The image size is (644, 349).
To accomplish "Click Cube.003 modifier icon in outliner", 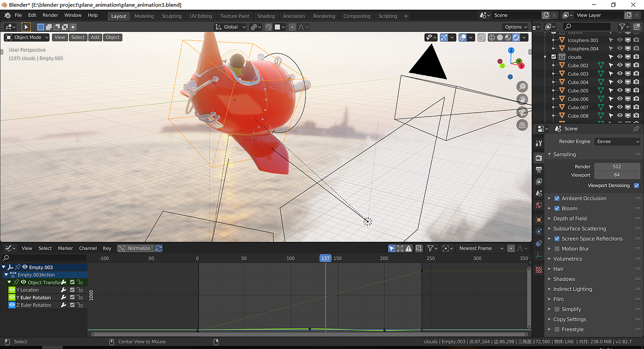I will click(600, 74).
